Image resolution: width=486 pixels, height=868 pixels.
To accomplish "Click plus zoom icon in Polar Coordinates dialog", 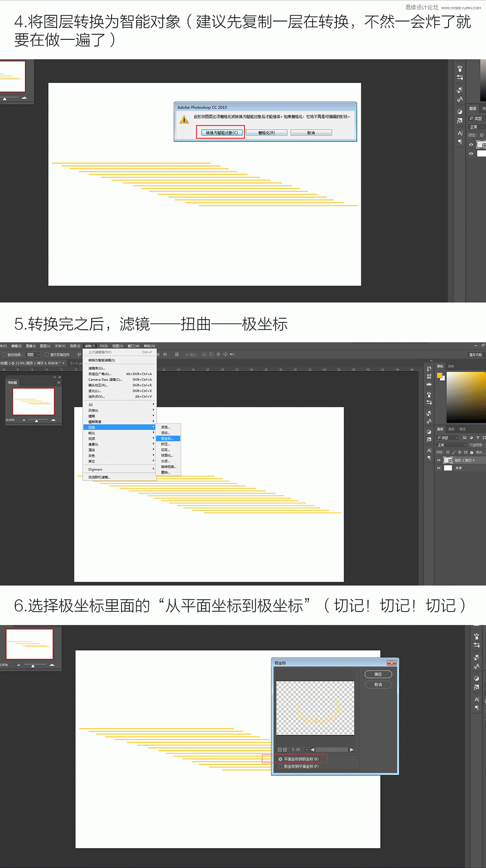I will (x=285, y=750).
